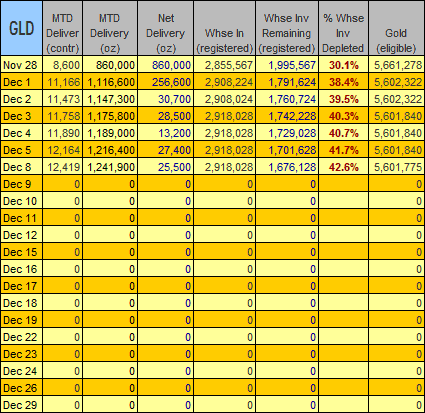Click the Dec 15 date cell

click(21, 252)
